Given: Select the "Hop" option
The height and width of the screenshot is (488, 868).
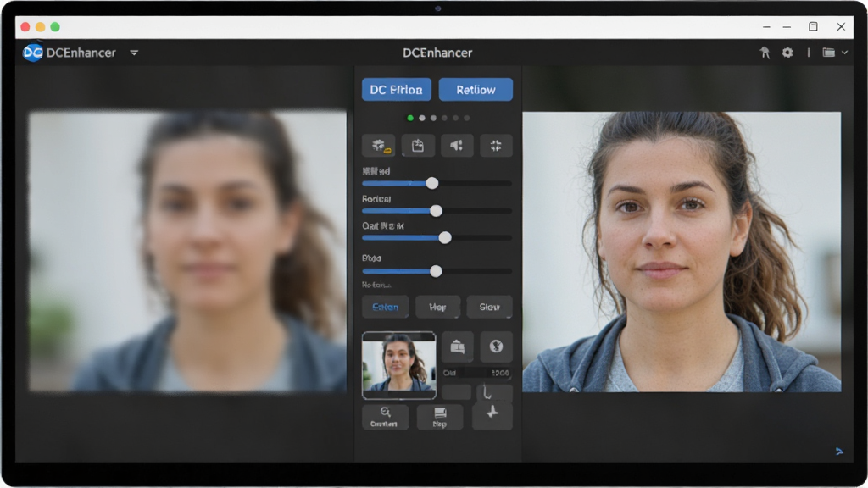Looking at the screenshot, I should point(437,307).
